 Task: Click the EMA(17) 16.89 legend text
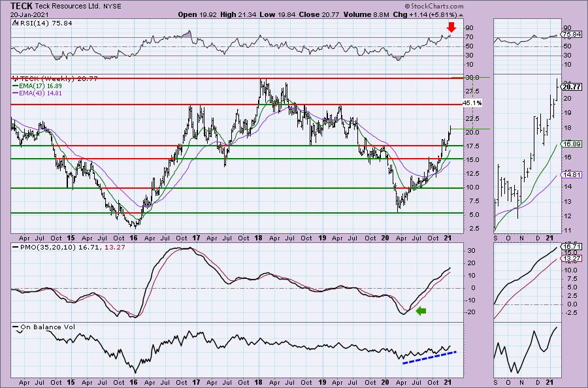click(x=41, y=86)
